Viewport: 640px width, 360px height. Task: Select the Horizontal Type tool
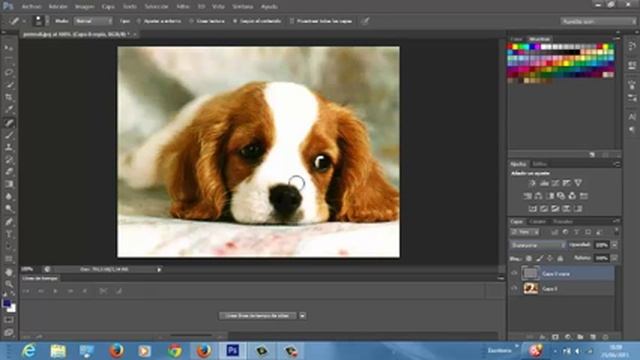tap(9, 234)
